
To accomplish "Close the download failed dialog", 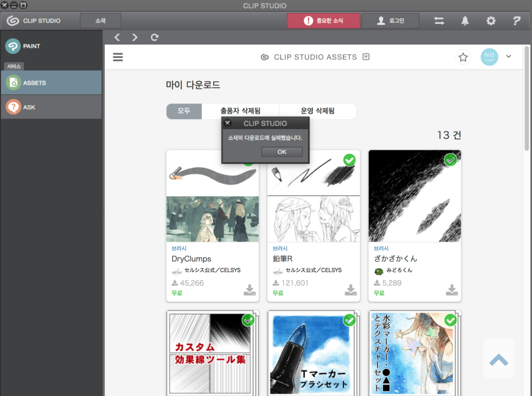I will (x=228, y=123).
